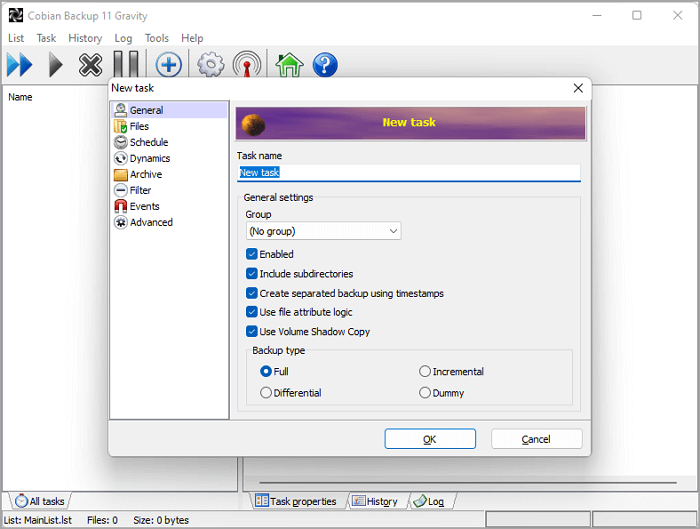The image size is (700, 529).
Task: Click the Task name input field
Action: (x=408, y=172)
